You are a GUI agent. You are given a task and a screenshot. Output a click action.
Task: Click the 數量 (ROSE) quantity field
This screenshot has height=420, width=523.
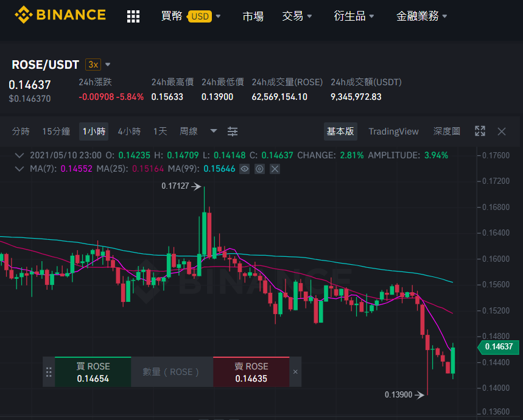(x=172, y=372)
